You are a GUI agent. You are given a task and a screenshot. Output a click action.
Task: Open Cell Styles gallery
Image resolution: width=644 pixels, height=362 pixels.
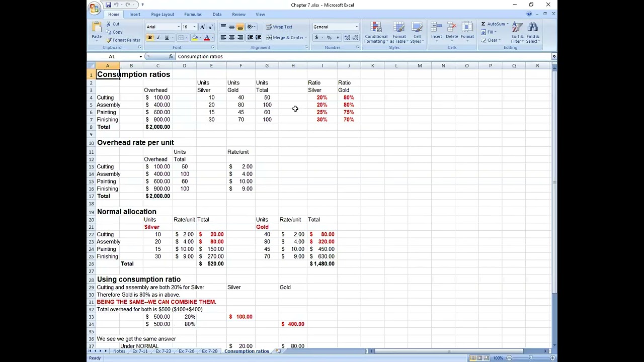coord(417,32)
